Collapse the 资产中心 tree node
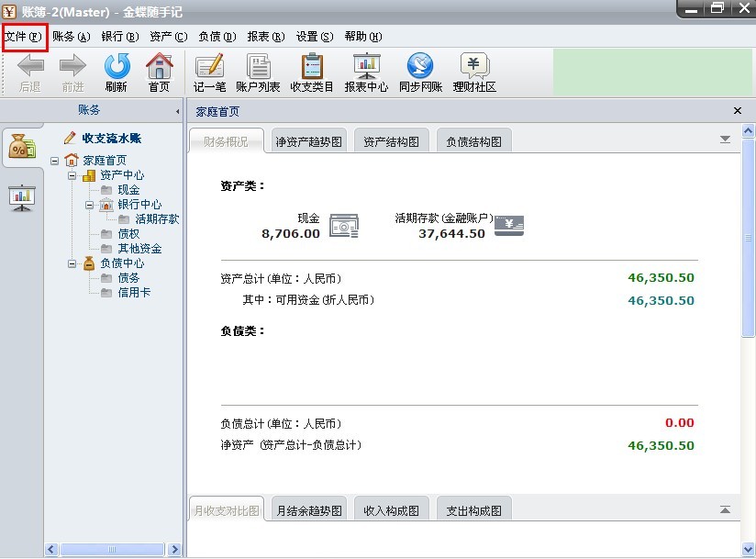Screen dimensions: 756x559 tap(72, 175)
